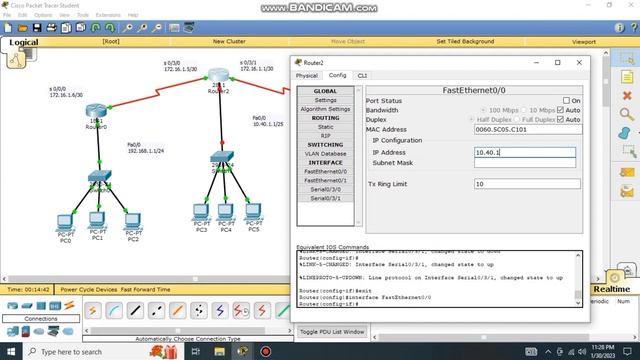This screenshot has height=360, width=640.
Task: Select Connections category lightning icon
Action: [x=69, y=305]
